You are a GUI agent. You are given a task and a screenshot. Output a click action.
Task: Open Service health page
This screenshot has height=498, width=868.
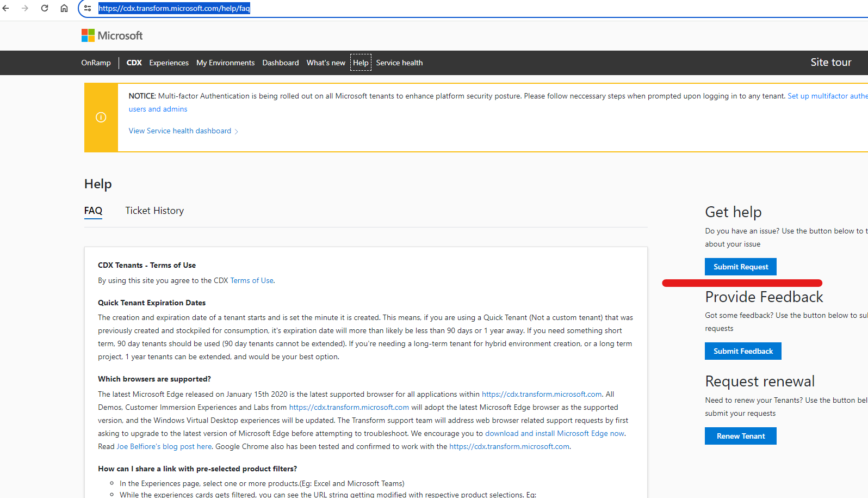coord(399,63)
